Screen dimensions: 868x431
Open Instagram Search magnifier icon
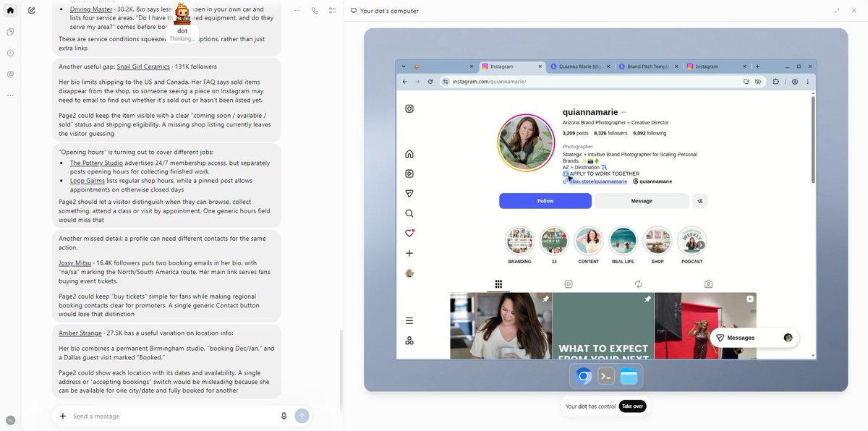[409, 213]
